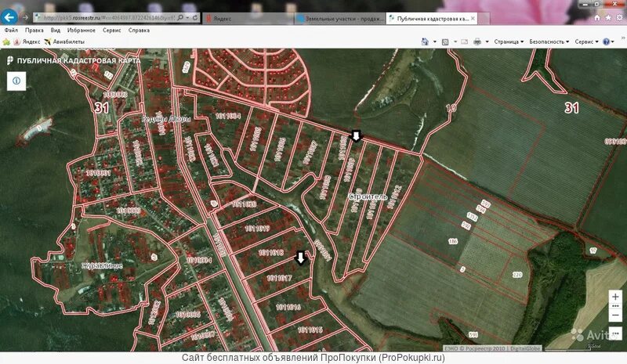Click cadastral block label 1011019
This screenshot has width=627, height=364.
click(x=257, y=229)
